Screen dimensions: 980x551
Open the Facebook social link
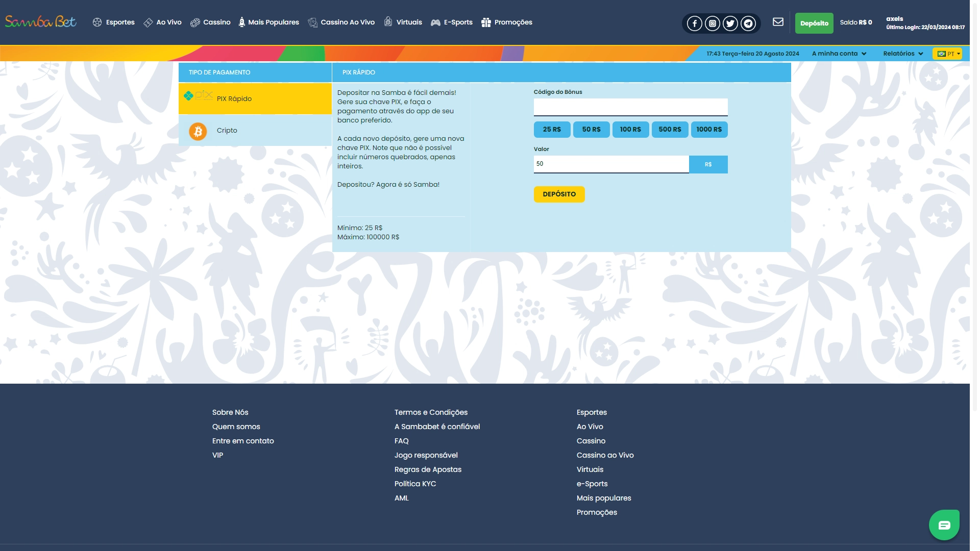point(694,23)
